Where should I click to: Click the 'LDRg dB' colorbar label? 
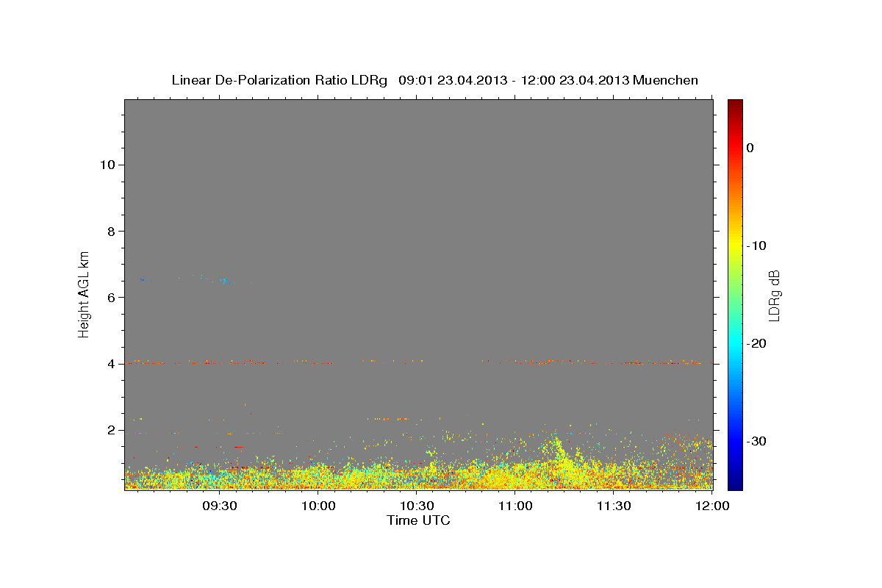773,294
